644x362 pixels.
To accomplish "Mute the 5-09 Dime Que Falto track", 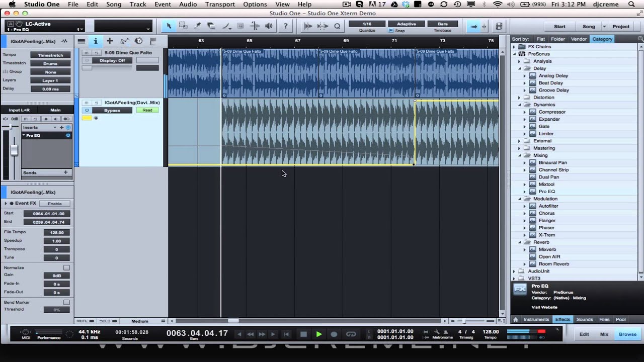I will (x=87, y=53).
